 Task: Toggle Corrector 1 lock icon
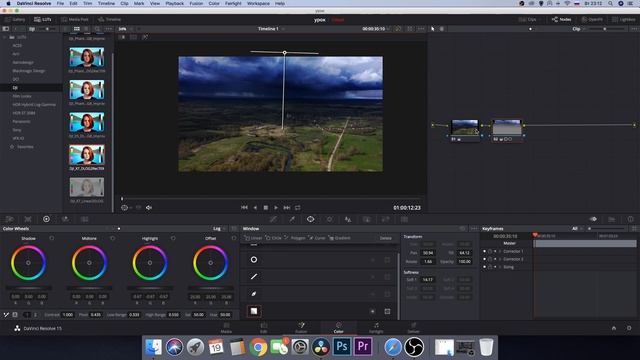tap(490, 251)
